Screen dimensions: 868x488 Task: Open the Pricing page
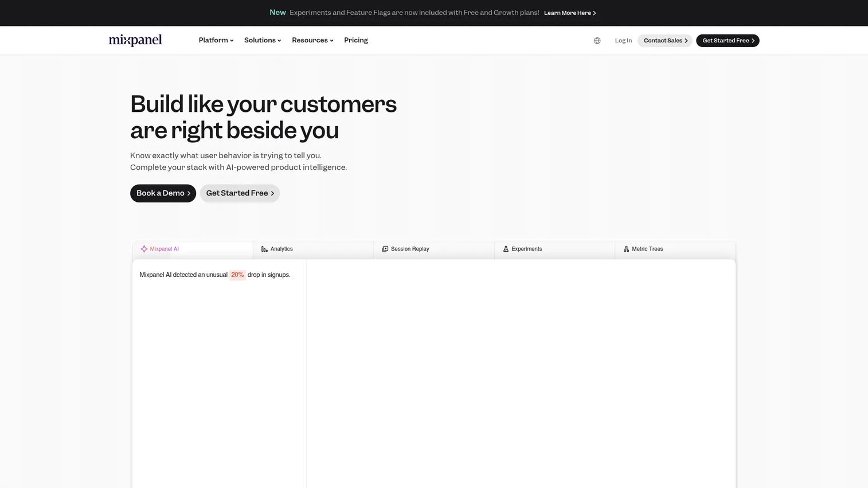click(x=356, y=40)
